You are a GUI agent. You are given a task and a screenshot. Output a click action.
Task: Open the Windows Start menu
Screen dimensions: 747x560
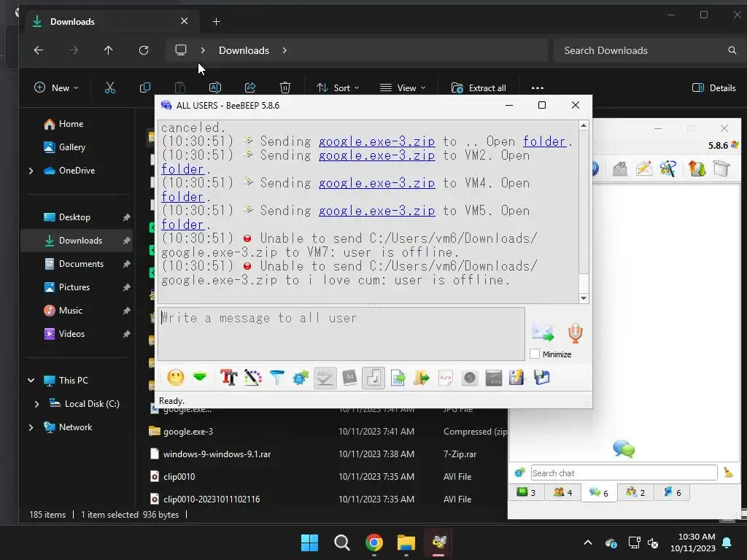coord(309,542)
